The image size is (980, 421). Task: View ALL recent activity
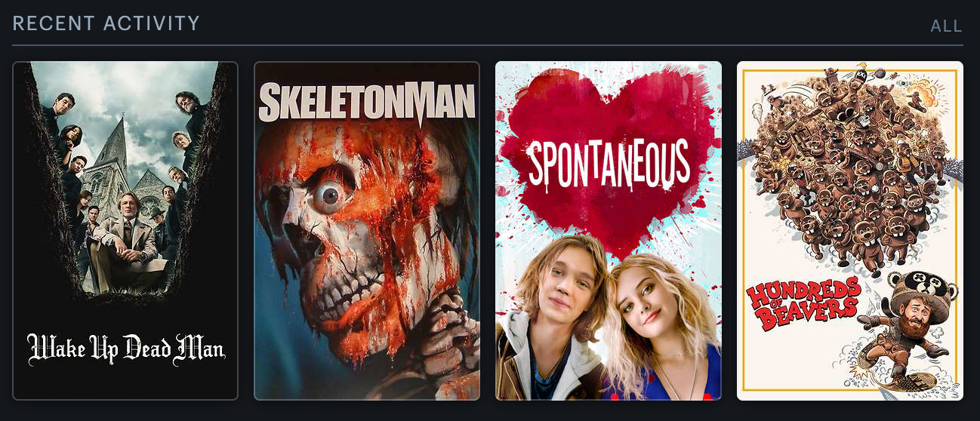[946, 26]
